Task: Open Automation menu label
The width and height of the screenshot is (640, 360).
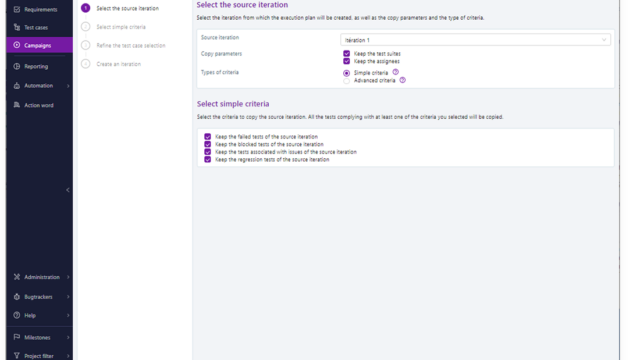Action: click(38, 86)
